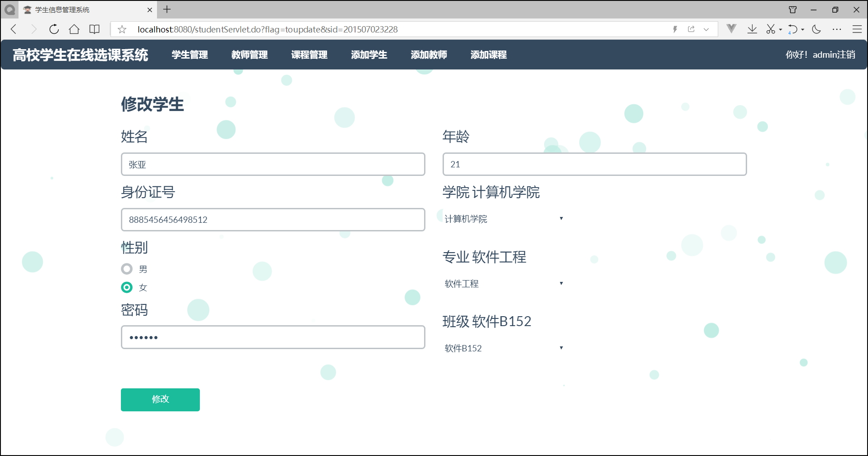Click the browser forward arrow
The width and height of the screenshot is (868, 456).
click(33, 29)
